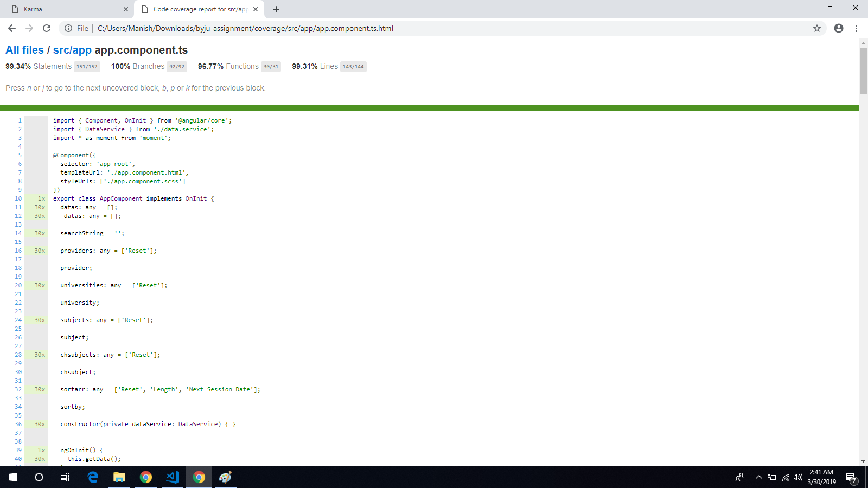
Task: Open the first Chrome icon on taskbar
Action: (146, 477)
